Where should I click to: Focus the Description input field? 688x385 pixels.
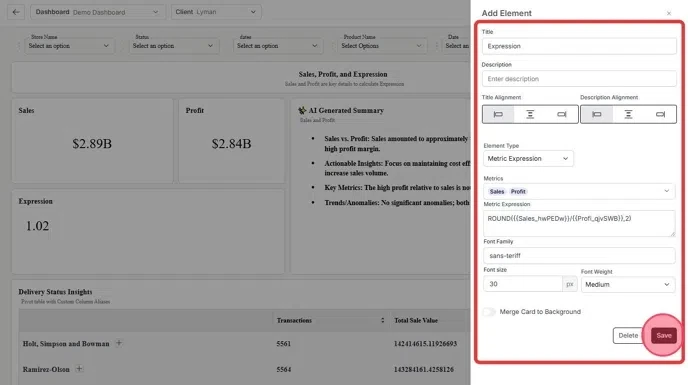click(579, 79)
